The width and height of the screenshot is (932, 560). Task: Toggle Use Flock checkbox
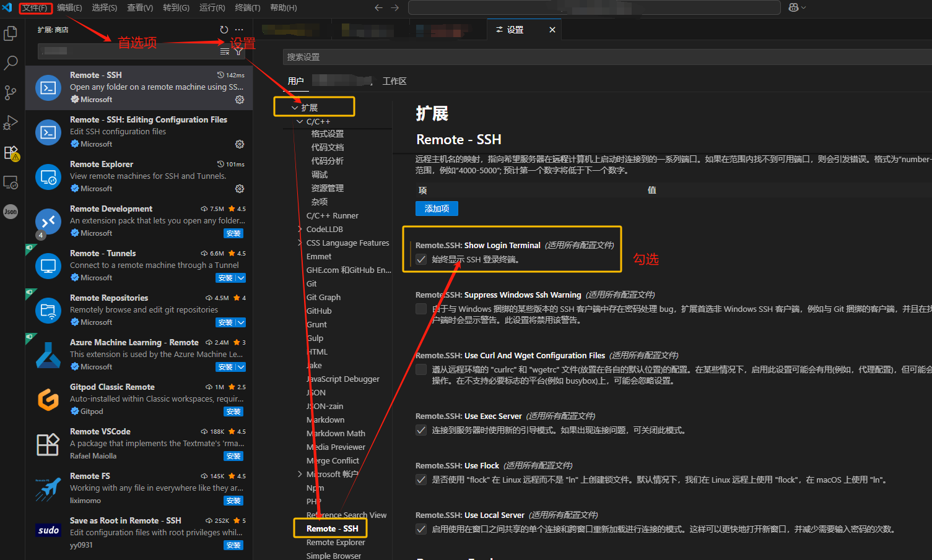click(x=421, y=480)
